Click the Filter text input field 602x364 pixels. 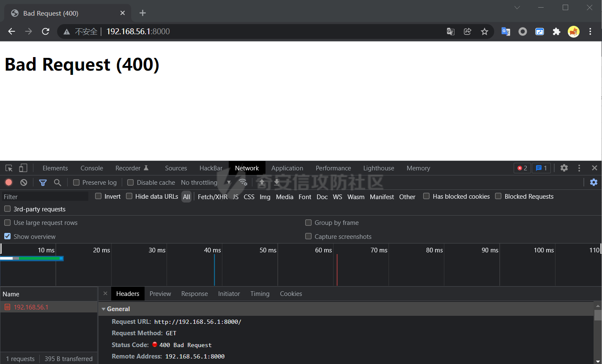pos(44,197)
